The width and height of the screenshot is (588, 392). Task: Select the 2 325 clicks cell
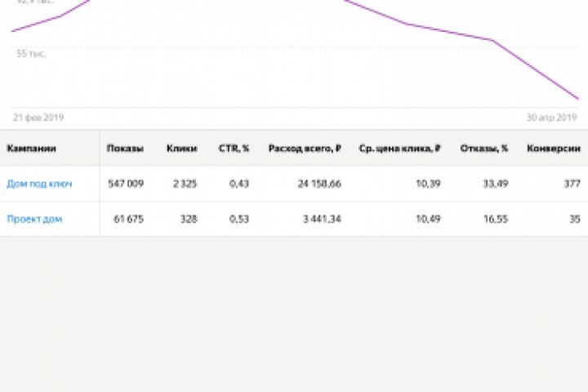(185, 184)
